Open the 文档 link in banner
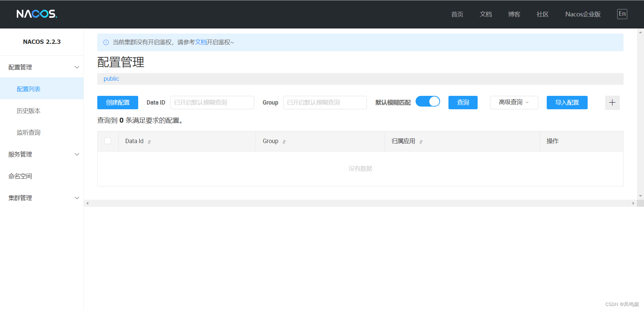This screenshot has width=644, height=310. (201, 42)
